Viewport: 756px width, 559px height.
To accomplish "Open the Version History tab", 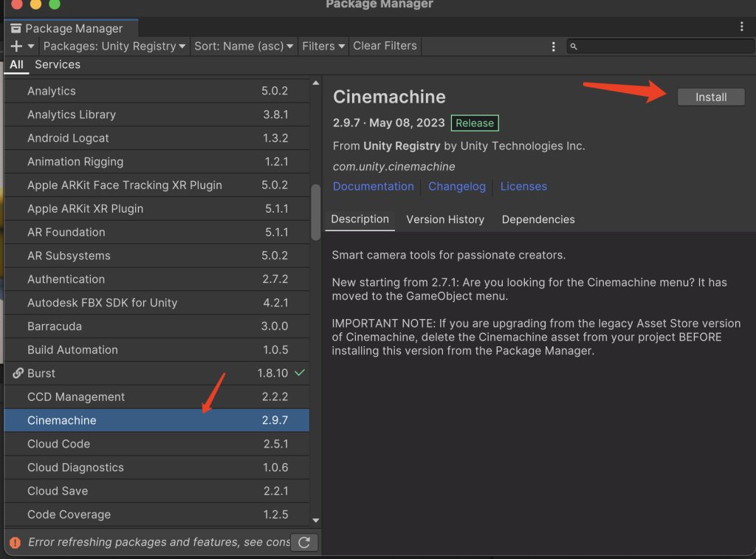I will [x=445, y=219].
